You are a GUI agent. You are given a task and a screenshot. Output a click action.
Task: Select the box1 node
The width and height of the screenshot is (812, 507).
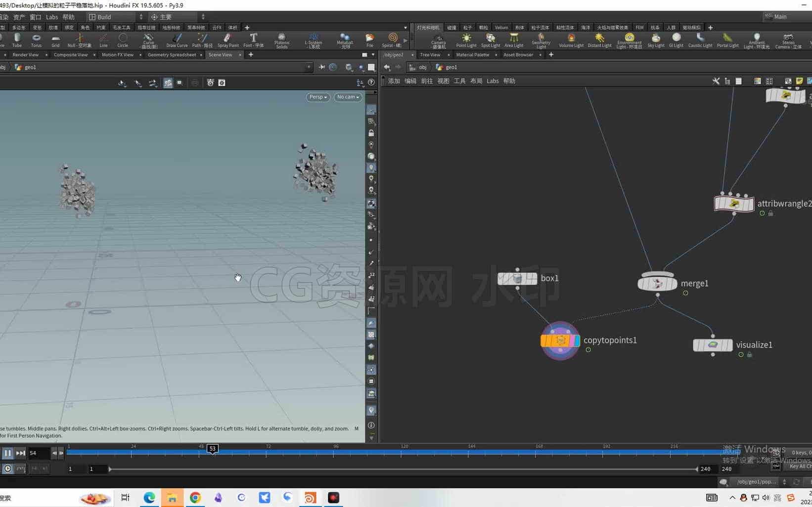point(517,279)
